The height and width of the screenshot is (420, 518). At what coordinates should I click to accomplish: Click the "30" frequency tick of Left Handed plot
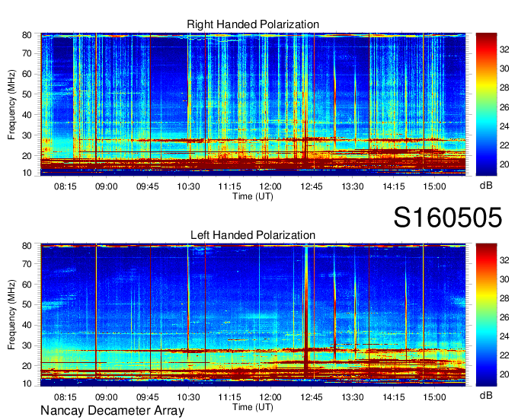[x=27, y=345]
